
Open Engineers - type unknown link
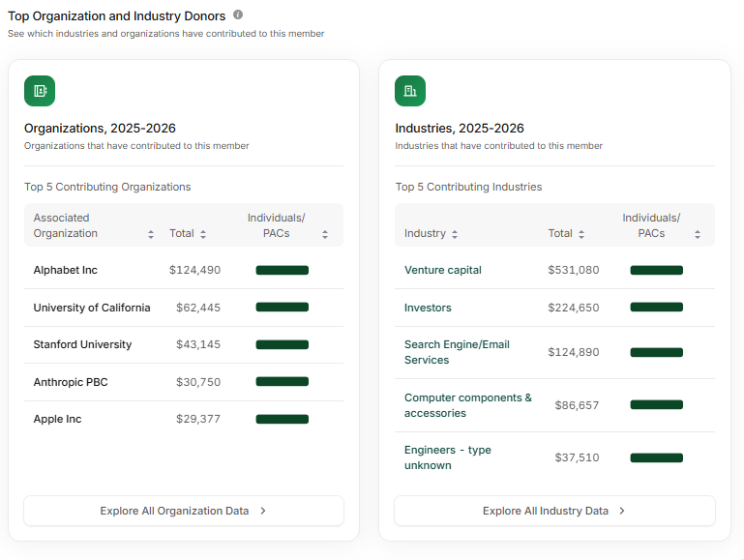point(447,457)
